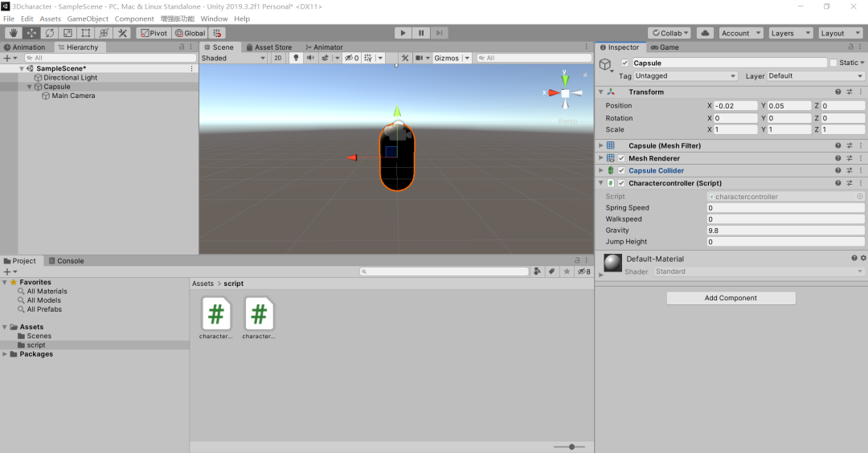
Task: Open the Shaded draw mode dropdown
Action: [233, 58]
